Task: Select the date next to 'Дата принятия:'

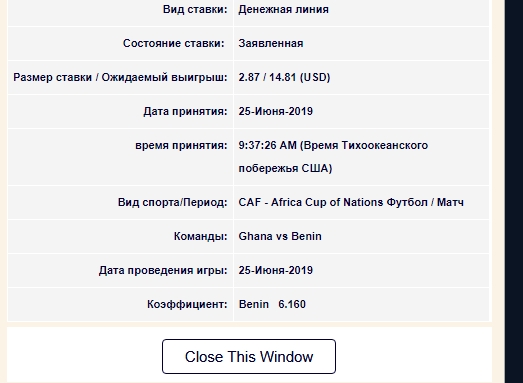Action: (x=276, y=111)
